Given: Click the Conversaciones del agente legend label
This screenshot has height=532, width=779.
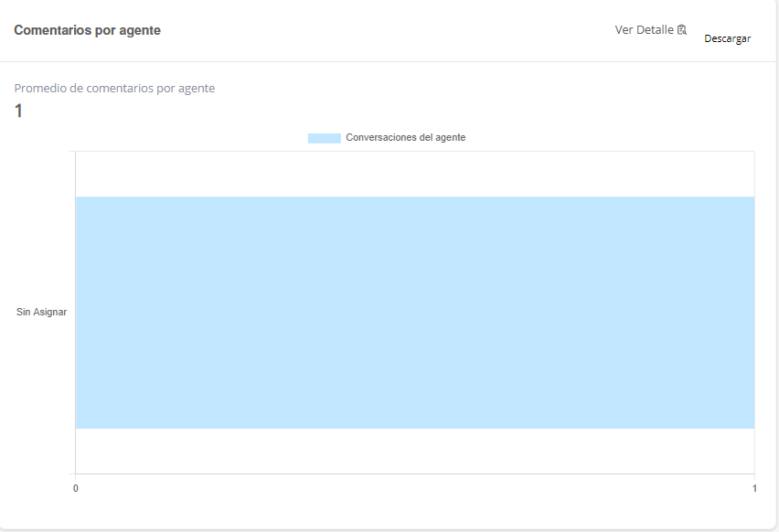Looking at the screenshot, I should coord(405,138).
